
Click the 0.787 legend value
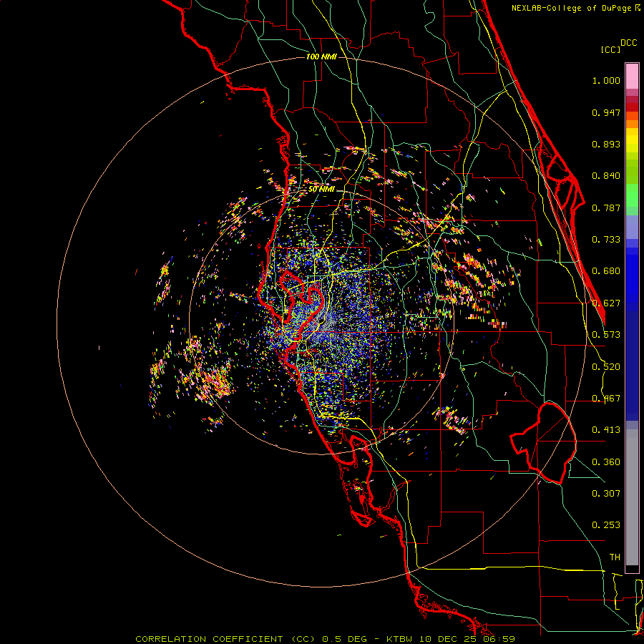pyautogui.click(x=606, y=208)
